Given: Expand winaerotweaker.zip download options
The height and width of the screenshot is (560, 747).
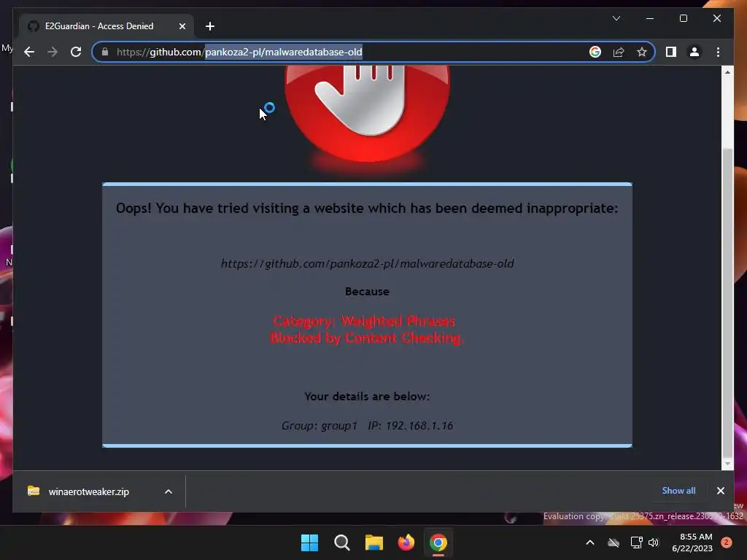Looking at the screenshot, I should click(x=169, y=491).
